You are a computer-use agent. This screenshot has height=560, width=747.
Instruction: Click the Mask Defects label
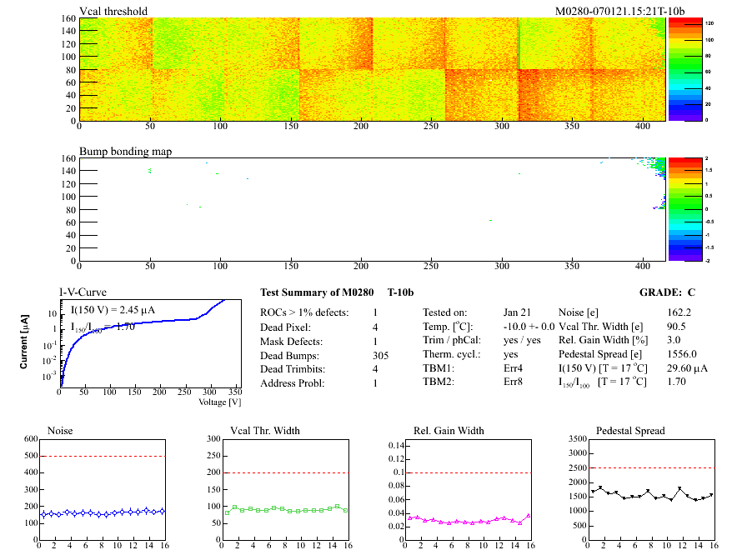291,342
